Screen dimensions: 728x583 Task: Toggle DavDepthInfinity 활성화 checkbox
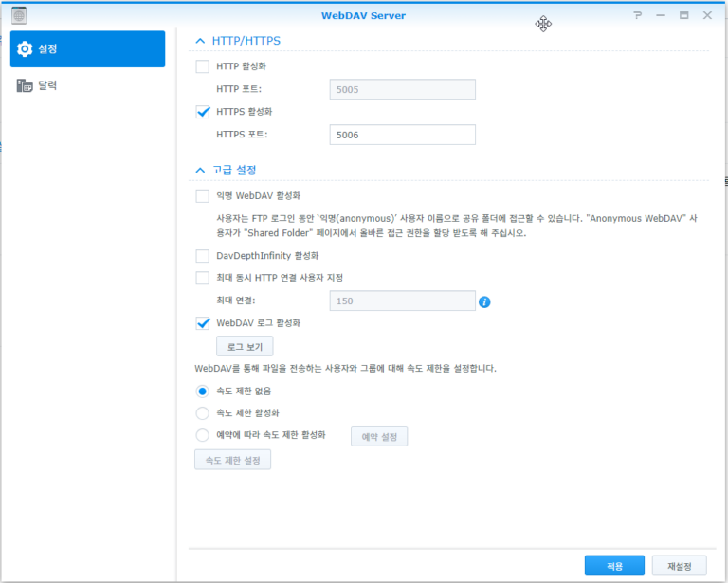click(202, 256)
